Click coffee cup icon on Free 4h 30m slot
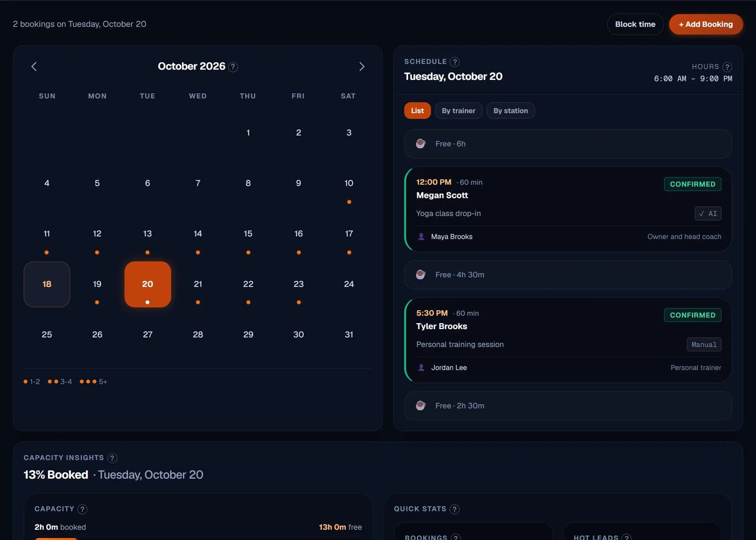Viewport: 756px width, 540px height. pyautogui.click(x=421, y=275)
